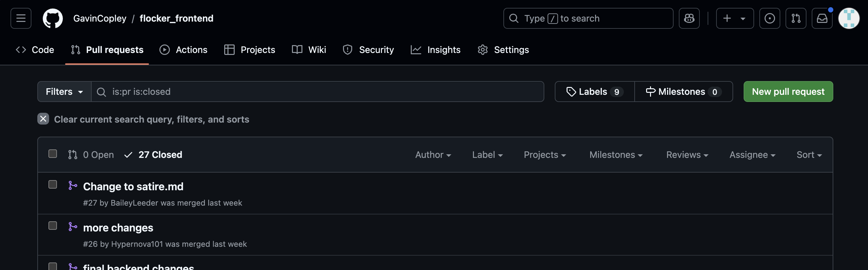The image size is (868, 270).
Task: Click the plus create-new icon
Action: click(x=727, y=18)
